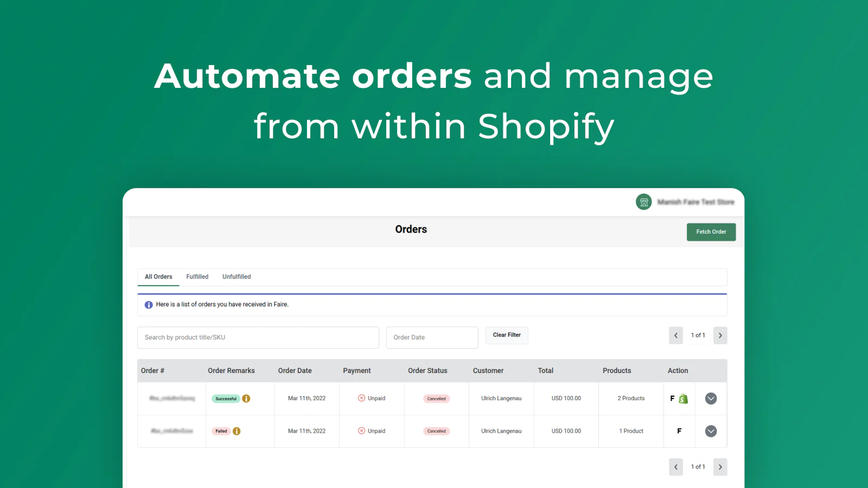Go to next page using bottom pagination arrow
The image size is (868, 488).
pyautogui.click(x=720, y=467)
